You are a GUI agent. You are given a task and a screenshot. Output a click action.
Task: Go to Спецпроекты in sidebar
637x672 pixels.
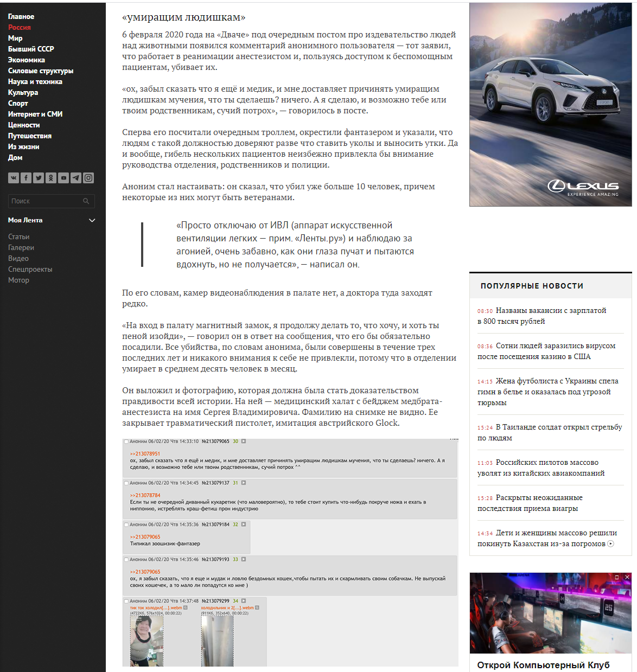coord(30,270)
